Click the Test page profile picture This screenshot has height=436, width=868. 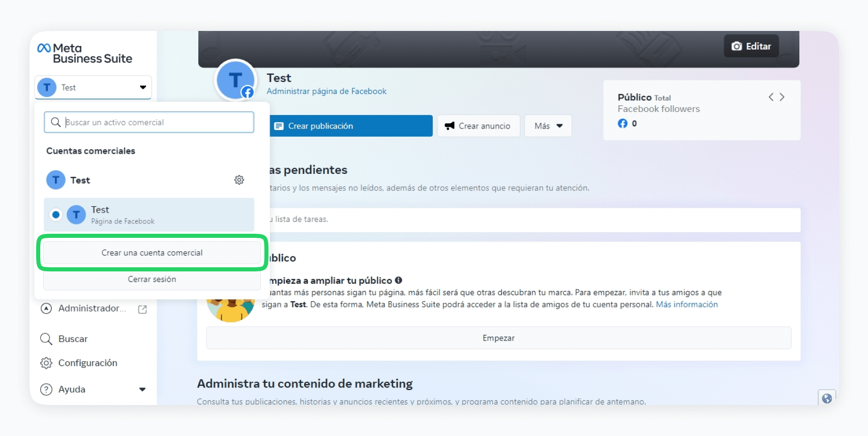(x=235, y=80)
